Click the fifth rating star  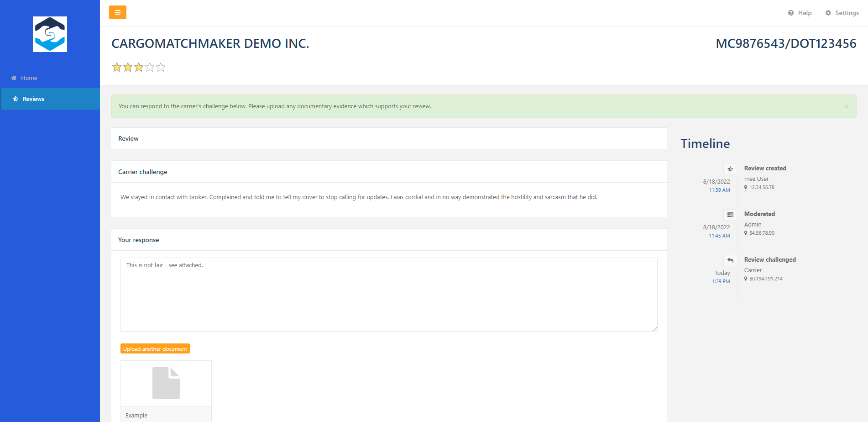pos(161,67)
